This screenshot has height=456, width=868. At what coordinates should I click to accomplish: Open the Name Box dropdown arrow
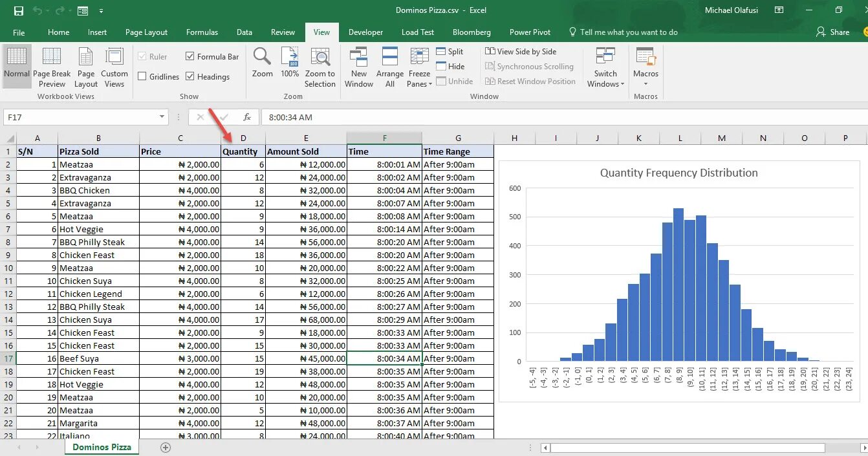[x=162, y=117]
